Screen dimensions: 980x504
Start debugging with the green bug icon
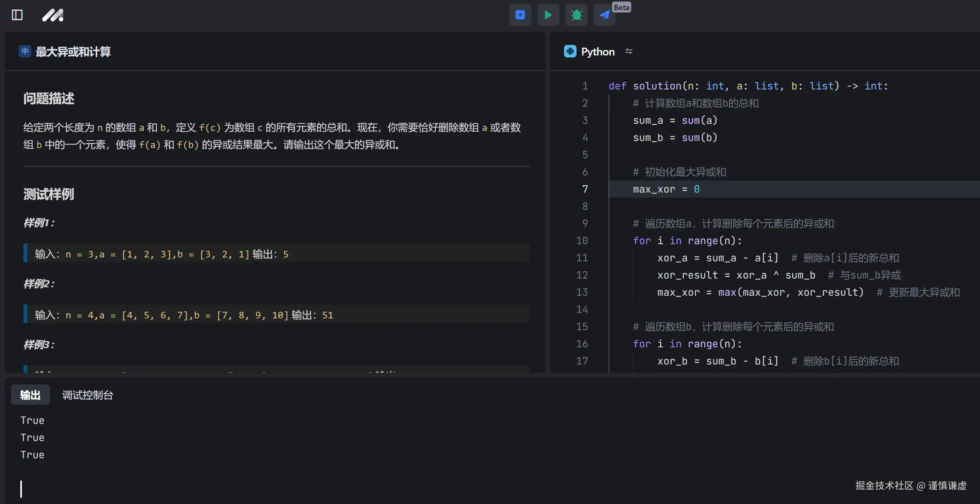click(576, 15)
